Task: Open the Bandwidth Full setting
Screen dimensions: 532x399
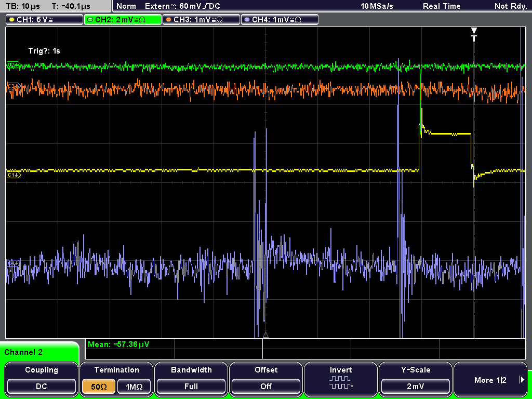Action: [x=191, y=379]
